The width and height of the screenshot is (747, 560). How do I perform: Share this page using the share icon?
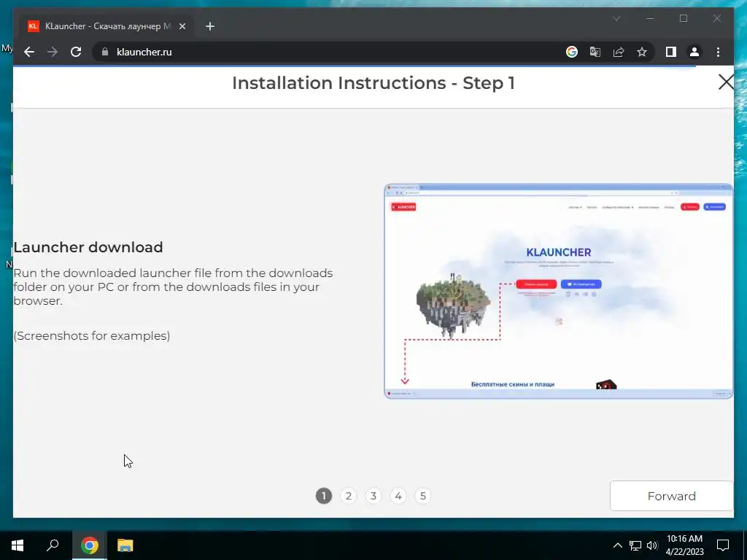point(619,52)
